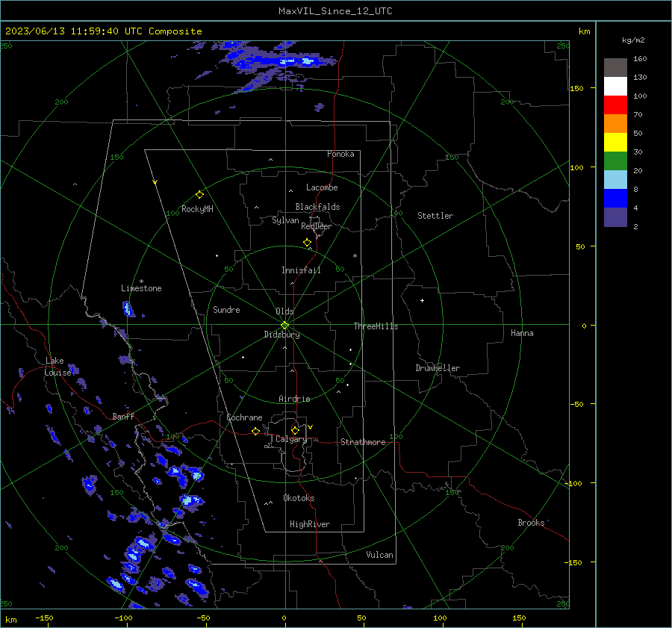Click the ThreeHills town label
This screenshot has height=628, width=672.
(x=376, y=326)
